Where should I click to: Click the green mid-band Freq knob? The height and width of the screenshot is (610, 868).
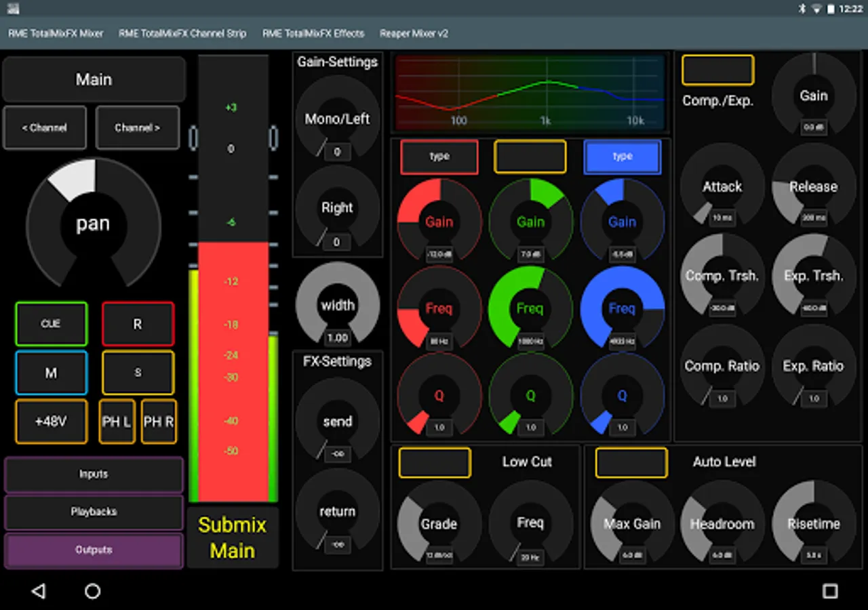tap(530, 308)
